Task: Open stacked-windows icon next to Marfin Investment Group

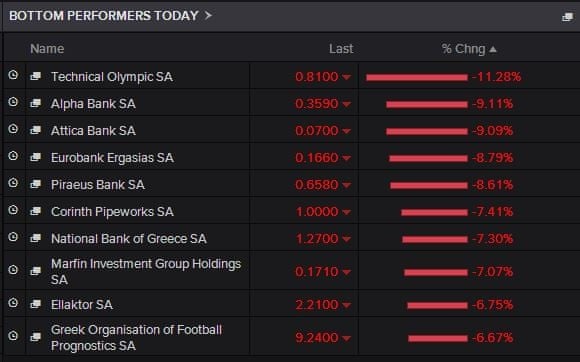Action: pyautogui.click(x=36, y=271)
